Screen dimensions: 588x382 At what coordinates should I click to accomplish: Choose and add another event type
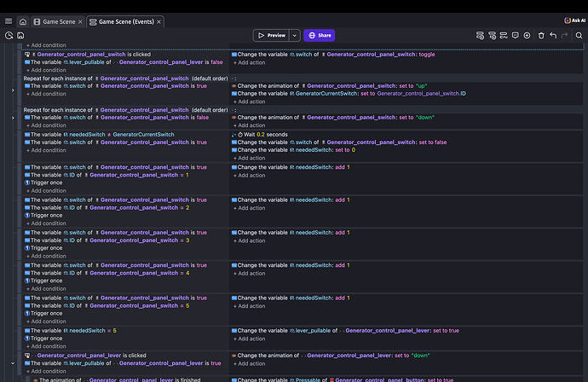[527, 35]
